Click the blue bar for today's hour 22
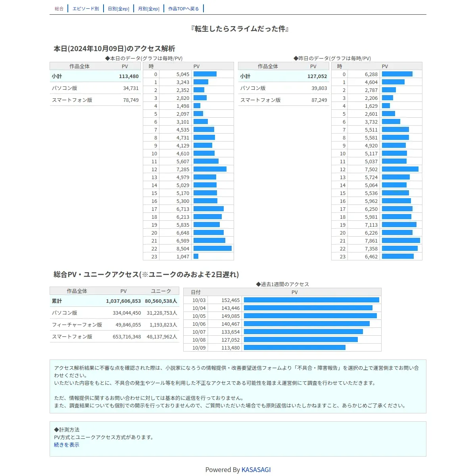 pos(213,249)
